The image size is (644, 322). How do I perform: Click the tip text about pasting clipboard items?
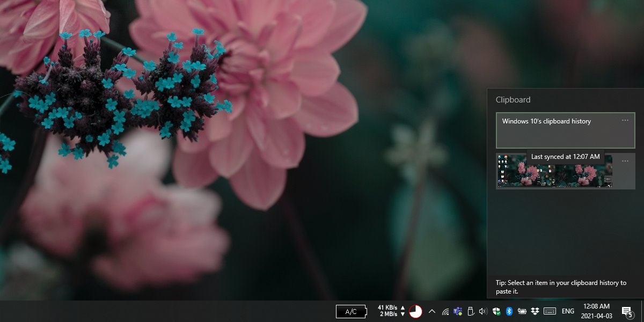[x=561, y=287]
